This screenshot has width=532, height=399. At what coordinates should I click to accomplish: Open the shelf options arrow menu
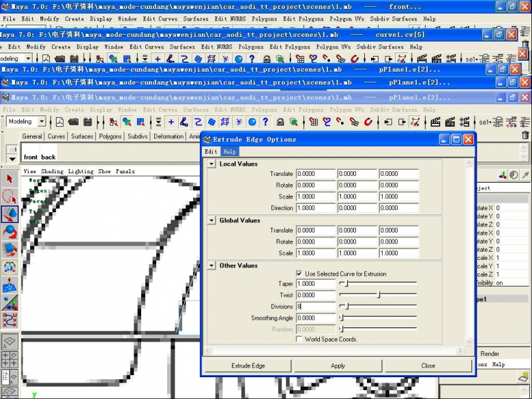pos(12,159)
